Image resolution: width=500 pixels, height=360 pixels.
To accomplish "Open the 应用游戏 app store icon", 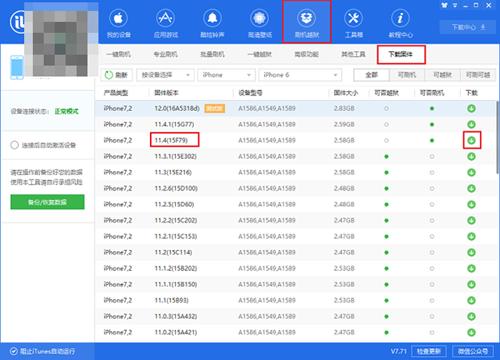I will click(166, 23).
